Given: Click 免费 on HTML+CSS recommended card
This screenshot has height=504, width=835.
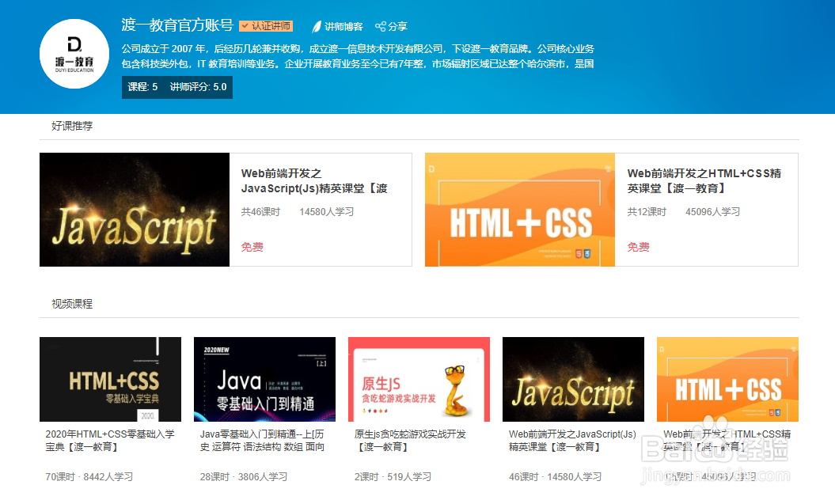Looking at the screenshot, I should tap(638, 247).
